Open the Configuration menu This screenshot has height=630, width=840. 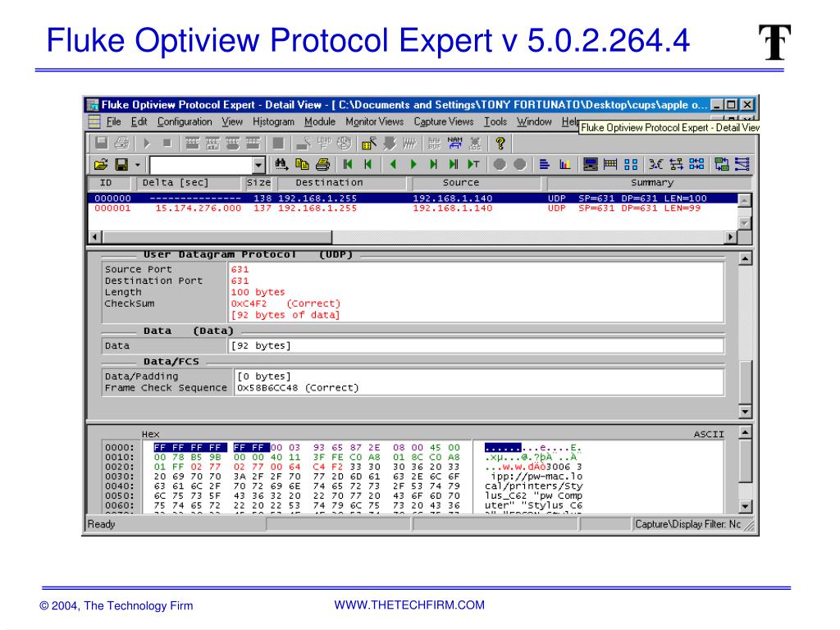[185, 121]
